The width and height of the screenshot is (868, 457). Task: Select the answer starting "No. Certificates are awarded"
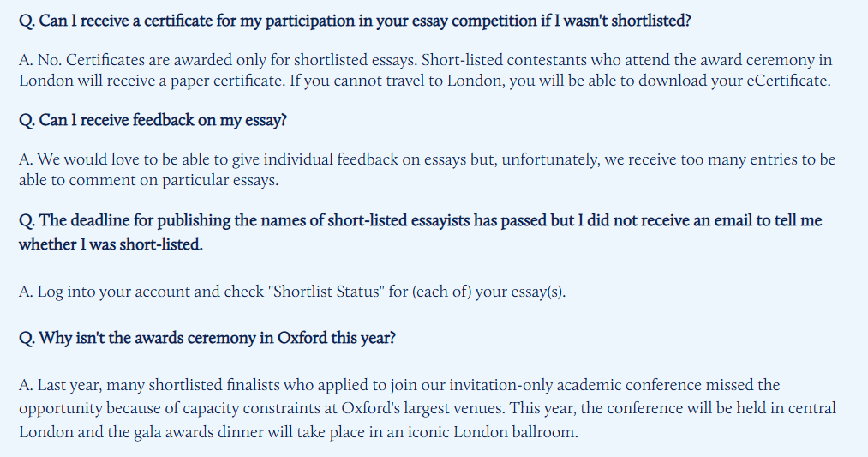pos(426,70)
